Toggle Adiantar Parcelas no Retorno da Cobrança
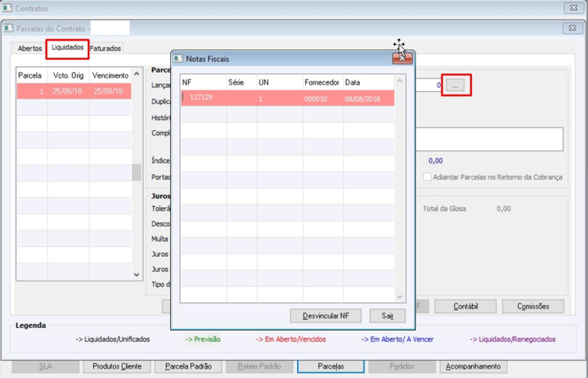Viewport: 588px width, 378px height. tap(427, 177)
